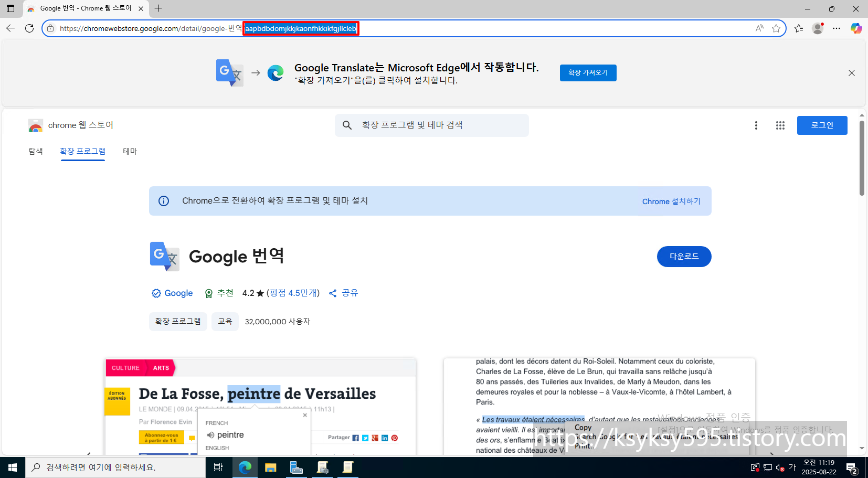The height and width of the screenshot is (478, 868).
Task: Switch to the 확장 프로그램 tab
Action: click(x=82, y=152)
